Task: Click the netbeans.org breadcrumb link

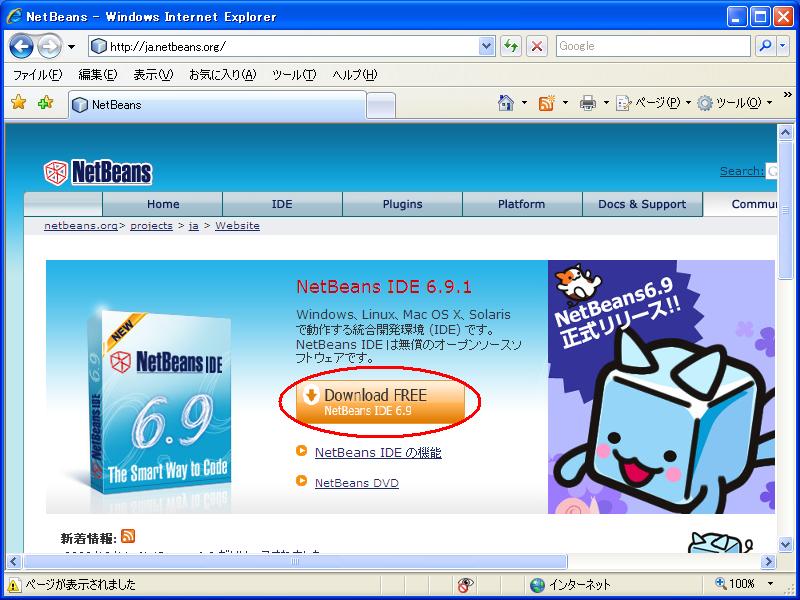Action: click(x=81, y=226)
